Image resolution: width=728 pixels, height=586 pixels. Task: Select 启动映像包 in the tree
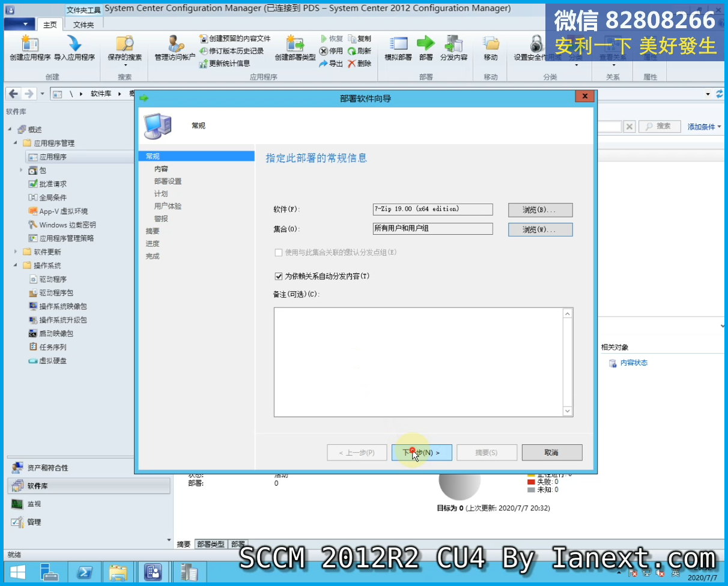[x=52, y=333]
